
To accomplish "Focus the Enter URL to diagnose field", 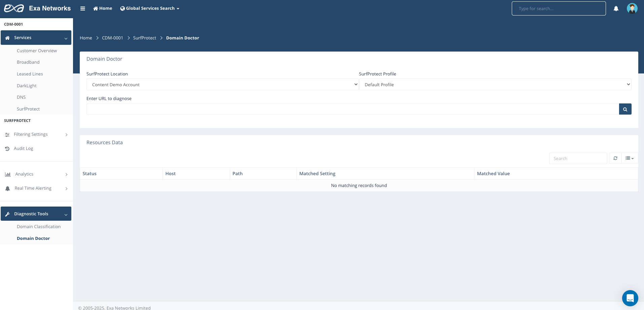I will 352,109.
